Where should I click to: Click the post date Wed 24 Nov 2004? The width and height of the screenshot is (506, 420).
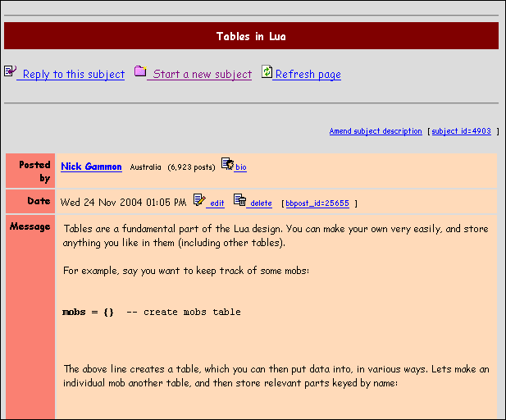pos(123,203)
